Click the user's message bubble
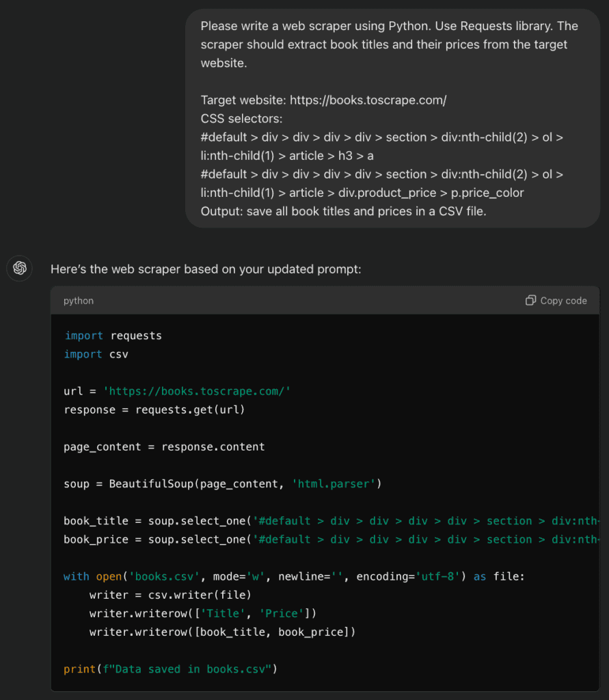This screenshot has width=609, height=700. click(393, 116)
